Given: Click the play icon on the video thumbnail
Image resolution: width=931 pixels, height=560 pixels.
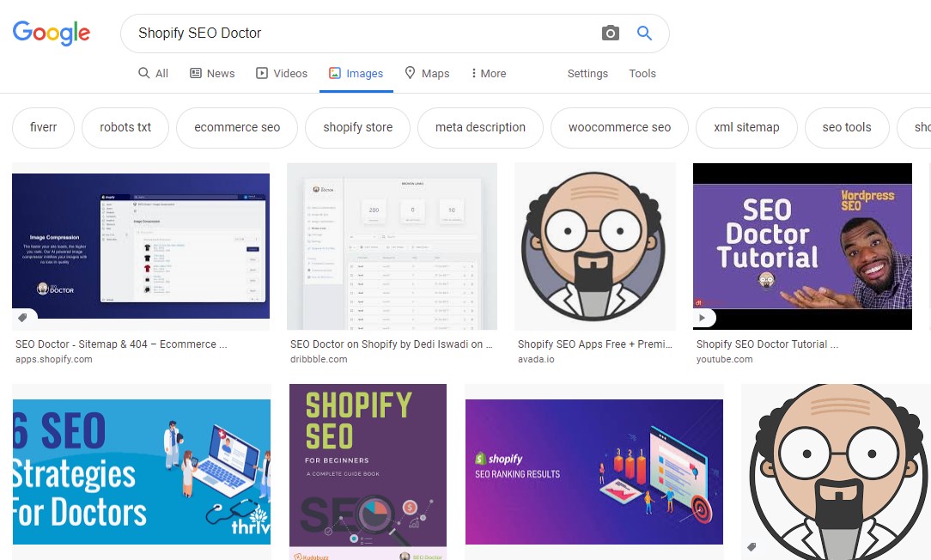Looking at the screenshot, I should coord(703,317).
